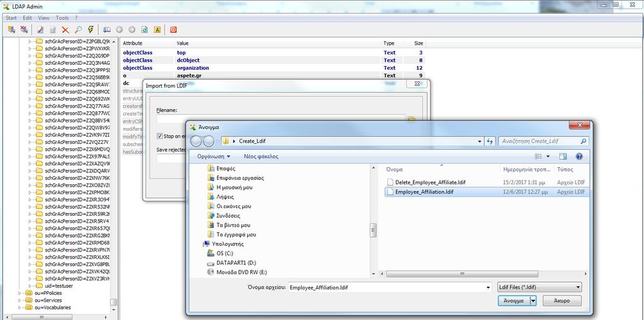Click the DVD drive icon for Μονάδα DVD RW (E:)

pyautogui.click(x=211, y=272)
